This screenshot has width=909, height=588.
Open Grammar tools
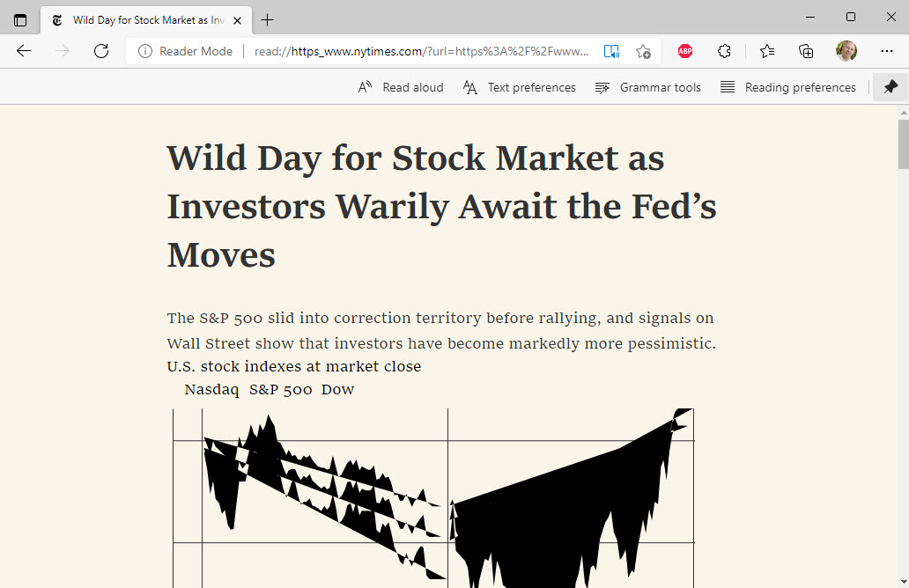(648, 87)
